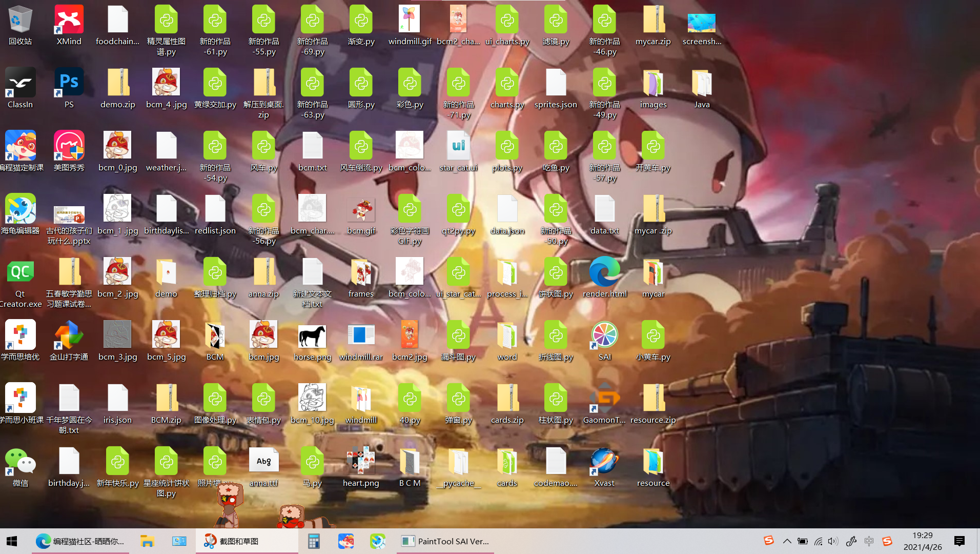Select the 金山打字通 desktop icon

point(69,340)
